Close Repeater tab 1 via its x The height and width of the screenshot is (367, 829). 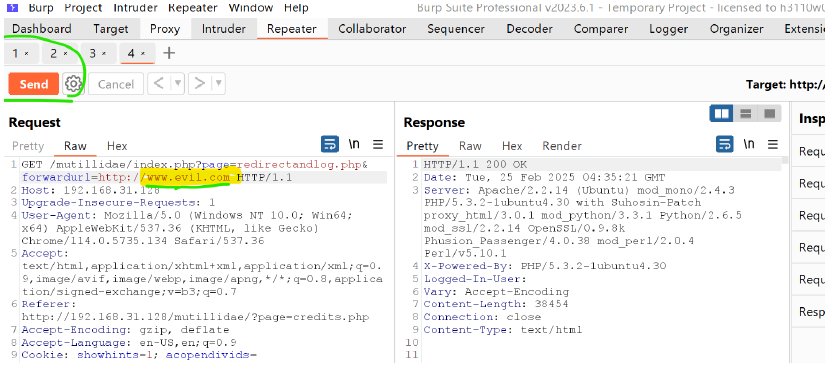point(27,53)
